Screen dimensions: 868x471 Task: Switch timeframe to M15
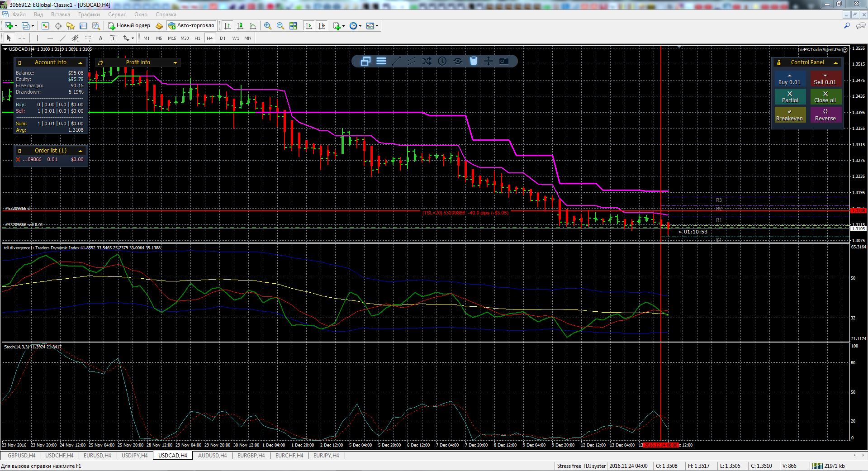click(172, 38)
